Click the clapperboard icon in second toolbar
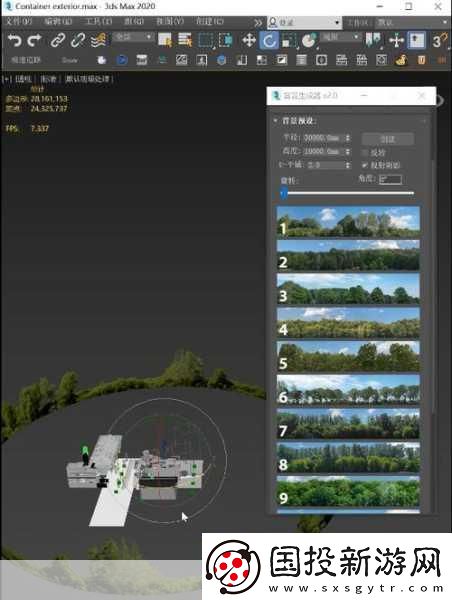The image size is (452, 600). [x=142, y=60]
